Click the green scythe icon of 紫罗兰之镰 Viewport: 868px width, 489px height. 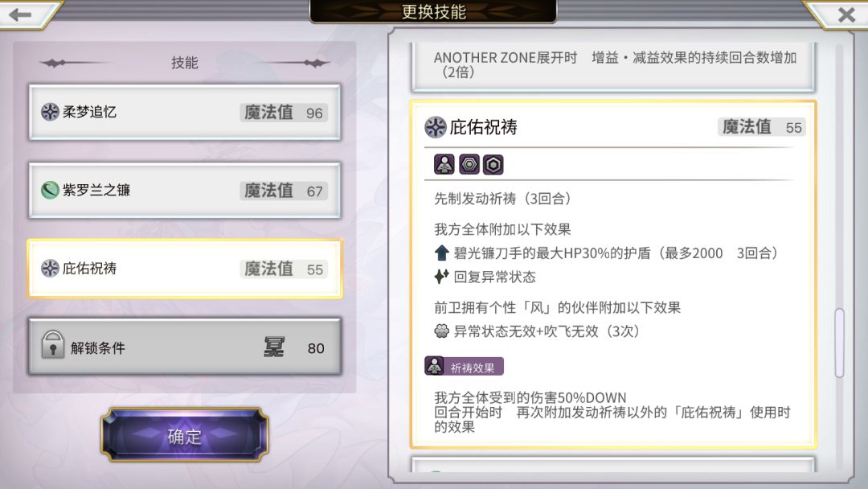[x=50, y=190]
